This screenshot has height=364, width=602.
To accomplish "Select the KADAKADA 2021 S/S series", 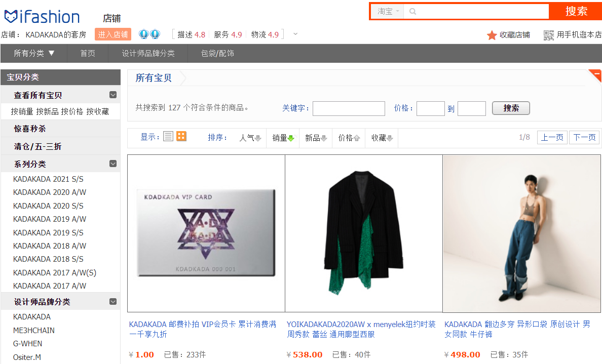I will (48, 179).
